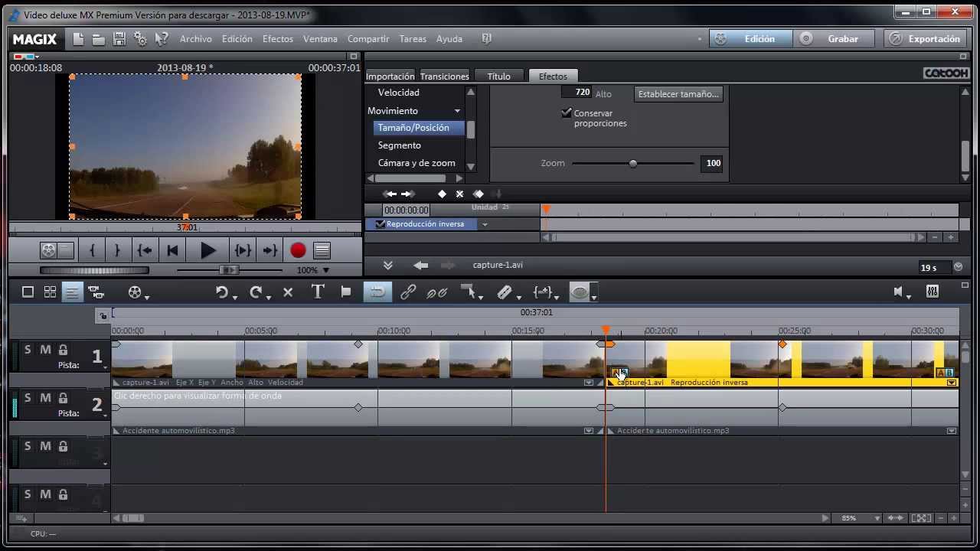Select the ungroup objects icon

click(437, 292)
